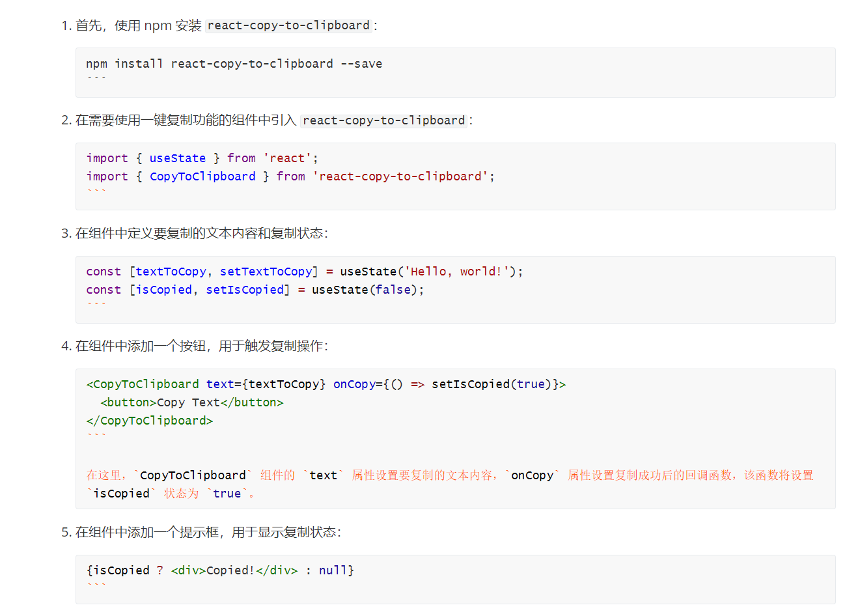
Task: Click the `true` word in the orange explanation
Action: [x=227, y=494]
